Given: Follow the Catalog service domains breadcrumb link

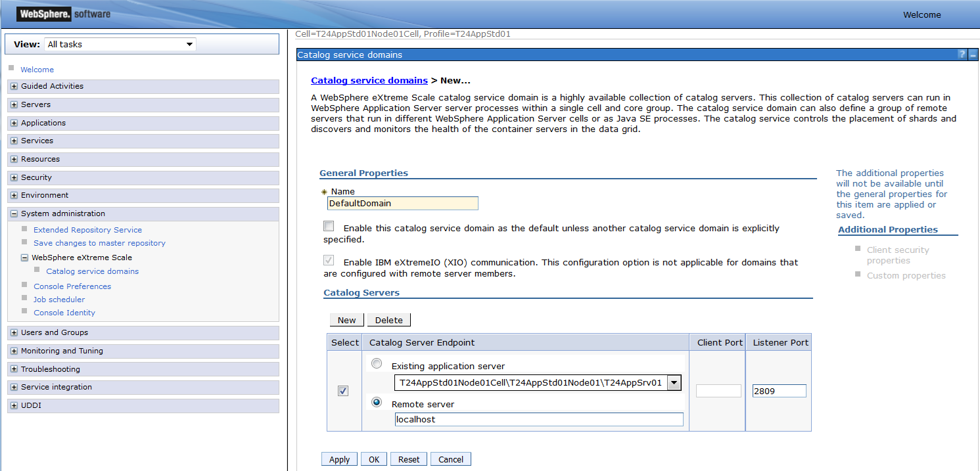Looking at the screenshot, I should (369, 80).
